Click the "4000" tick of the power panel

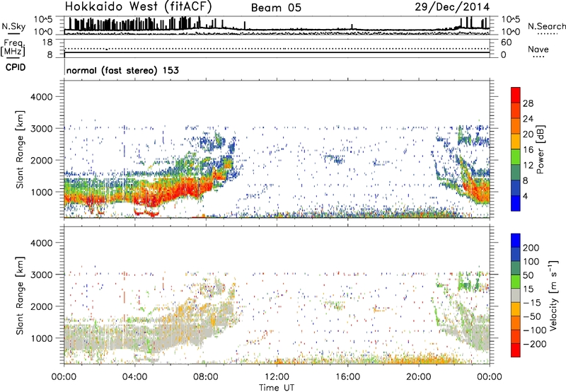[41, 97]
